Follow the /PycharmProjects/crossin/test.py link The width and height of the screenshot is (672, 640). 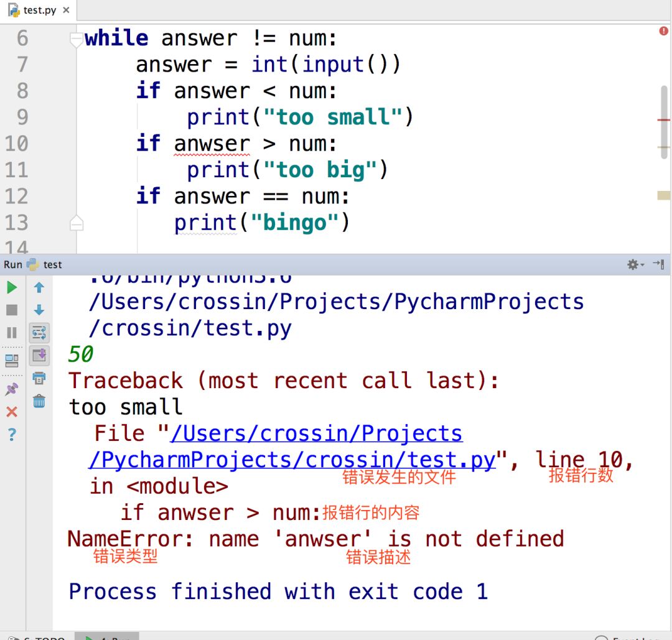coord(292,460)
